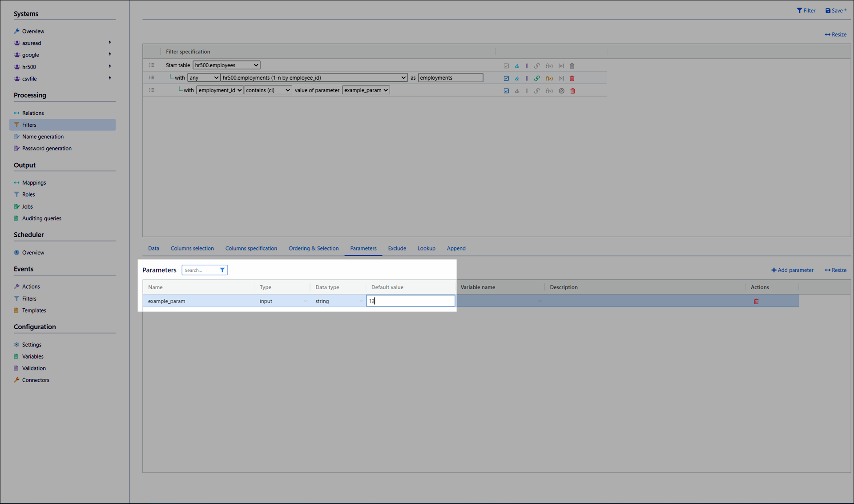Delete the employment_id condition row
Screen dimensions: 854x504
[x=572, y=91]
